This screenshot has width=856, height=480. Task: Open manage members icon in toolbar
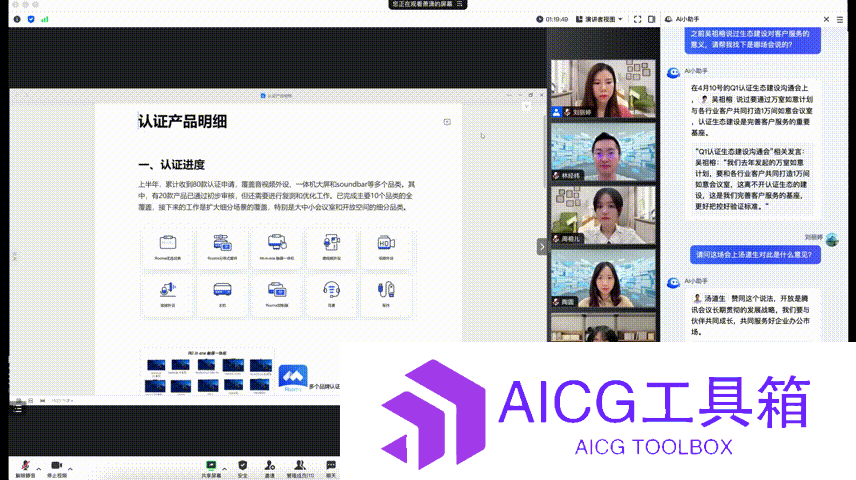tap(300, 465)
